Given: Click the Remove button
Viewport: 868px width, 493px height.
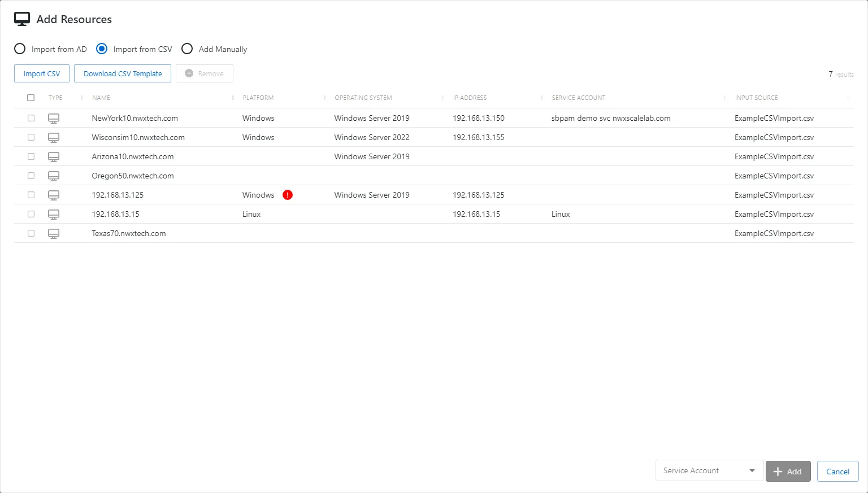Looking at the screenshot, I should pyautogui.click(x=205, y=73).
